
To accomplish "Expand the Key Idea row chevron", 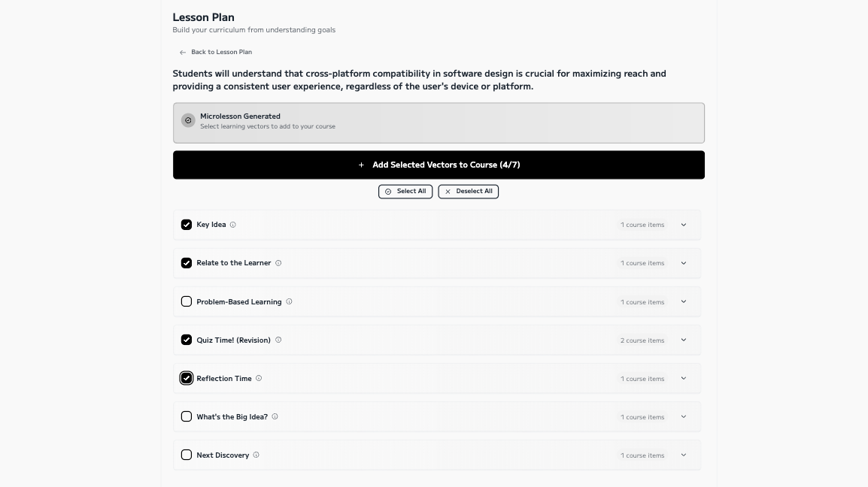I will (x=684, y=225).
